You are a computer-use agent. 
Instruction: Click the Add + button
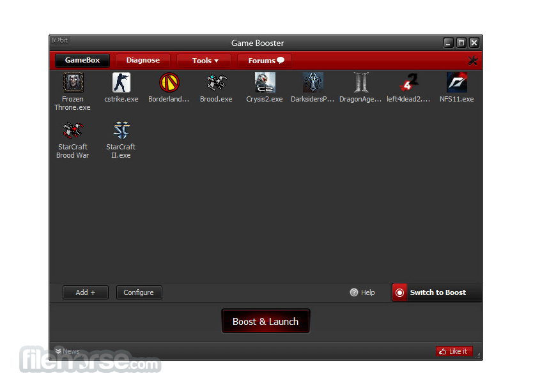(x=86, y=292)
